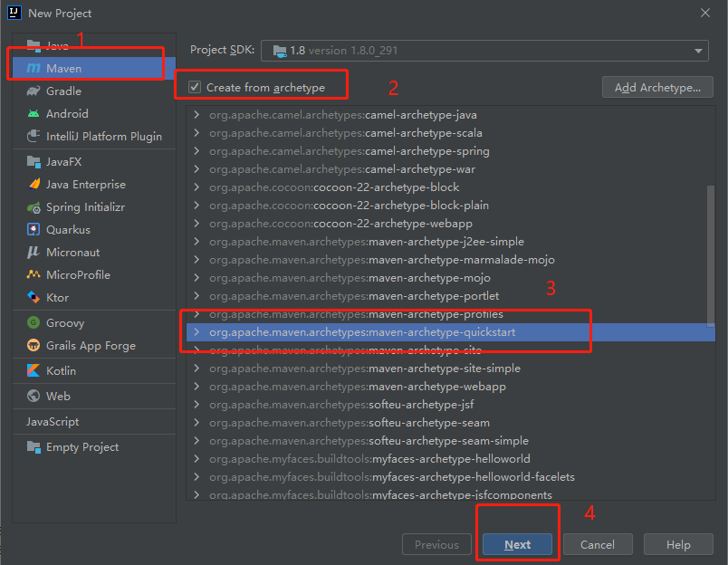Screen dimensions: 728x565
Task: Click the Add Archetype button
Action: (657, 87)
